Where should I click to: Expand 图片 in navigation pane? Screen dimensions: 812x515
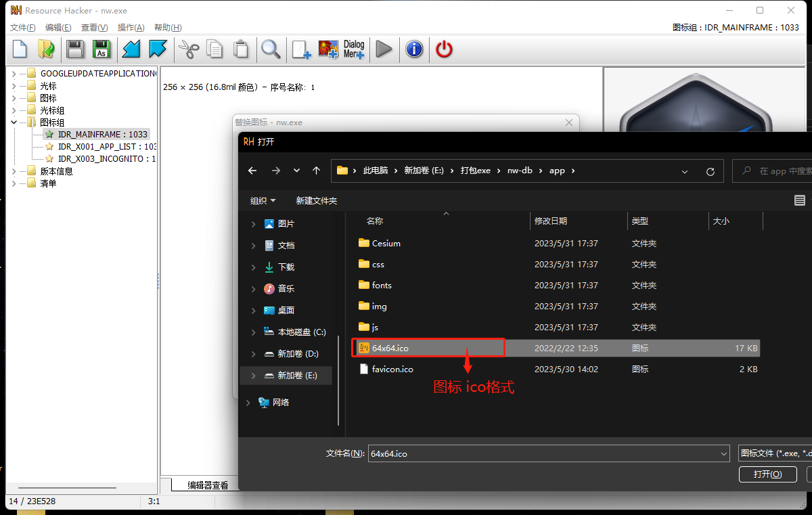pos(253,223)
